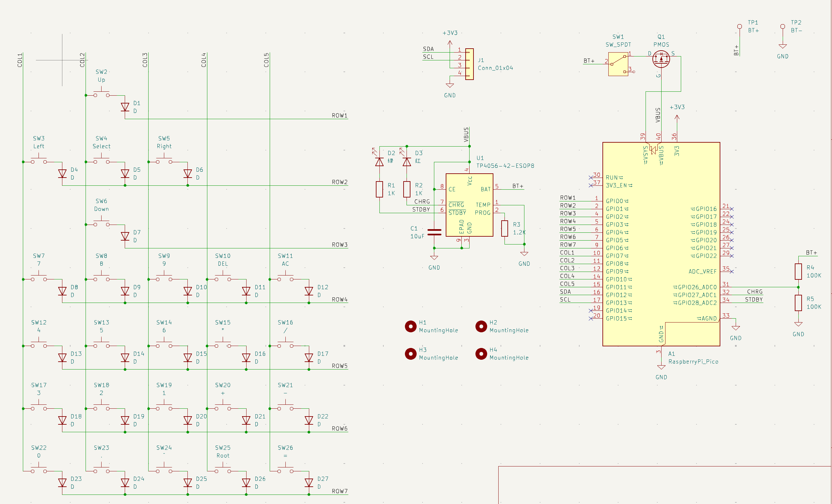
Task: Click the H4 MountingHole symbol
Action: click(x=481, y=354)
